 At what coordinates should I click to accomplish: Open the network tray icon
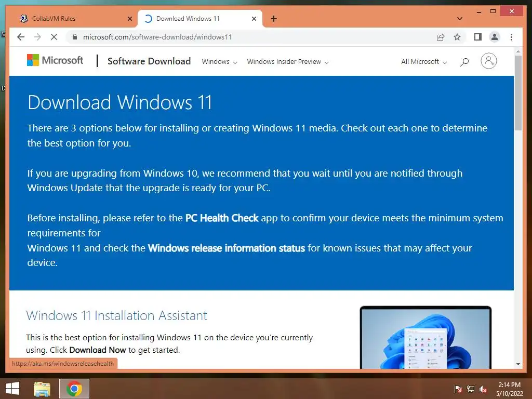[x=471, y=389]
